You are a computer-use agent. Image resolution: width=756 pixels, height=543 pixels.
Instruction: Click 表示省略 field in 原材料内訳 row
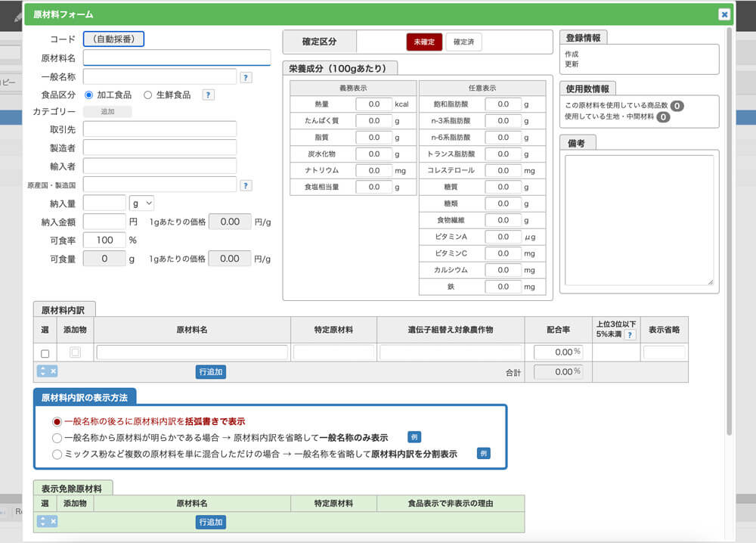[x=664, y=352]
